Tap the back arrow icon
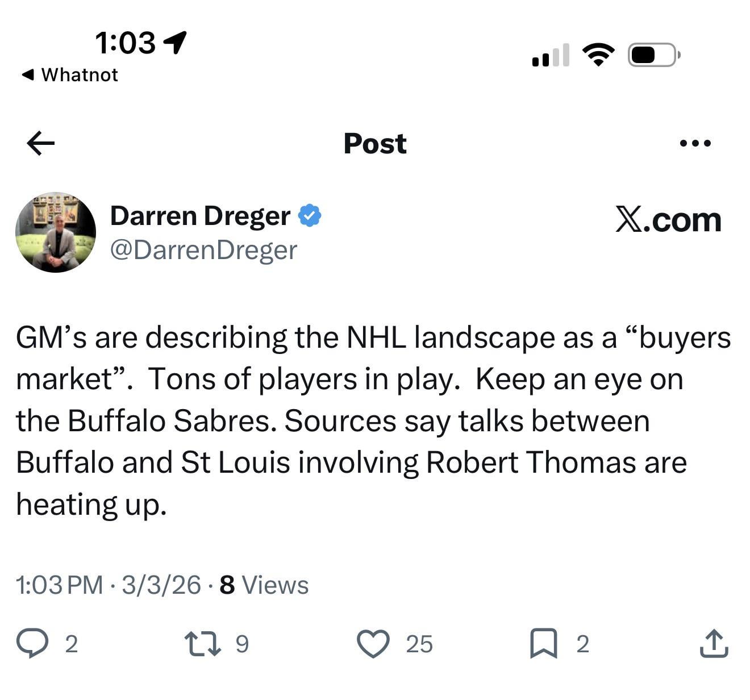Image resolution: width=750 pixels, height=700 pixels. click(x=41, y=143)
